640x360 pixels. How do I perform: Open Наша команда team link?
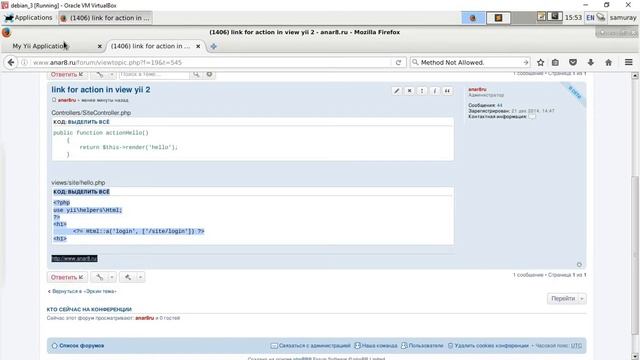376,346
